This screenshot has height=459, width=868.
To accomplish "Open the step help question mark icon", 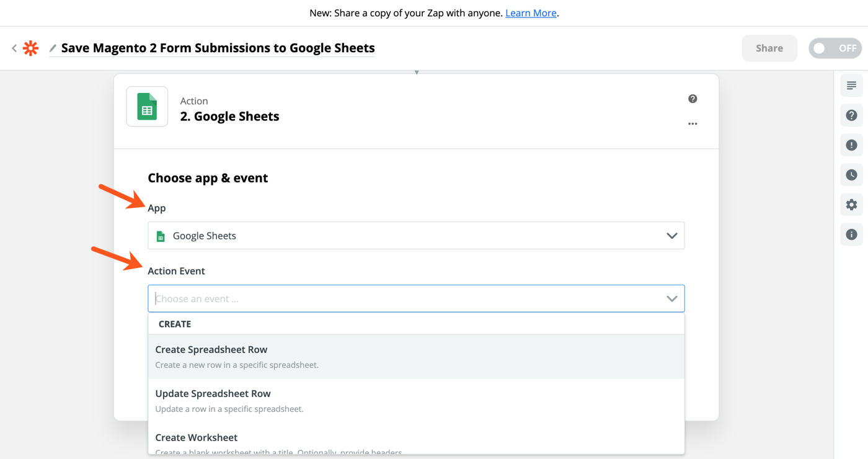I will click(693, 98).
